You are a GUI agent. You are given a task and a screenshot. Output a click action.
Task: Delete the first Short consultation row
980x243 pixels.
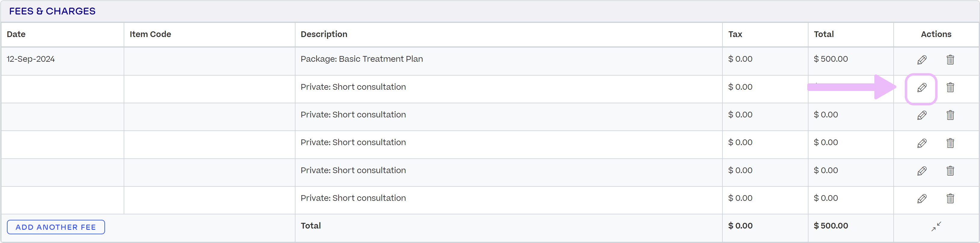click(x=950, y=88)
